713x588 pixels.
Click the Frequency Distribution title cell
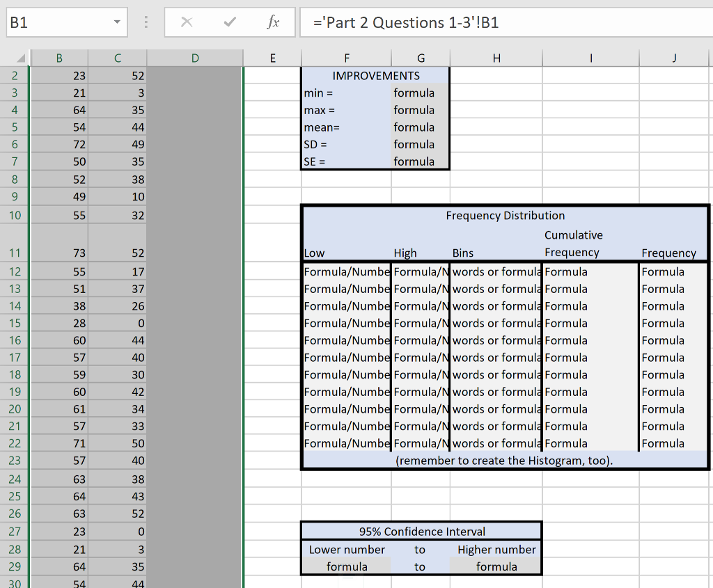506,216
